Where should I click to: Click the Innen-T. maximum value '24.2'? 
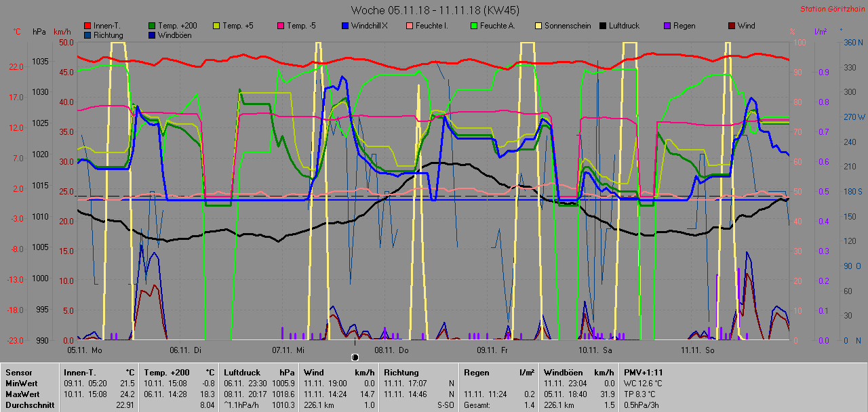127,394
